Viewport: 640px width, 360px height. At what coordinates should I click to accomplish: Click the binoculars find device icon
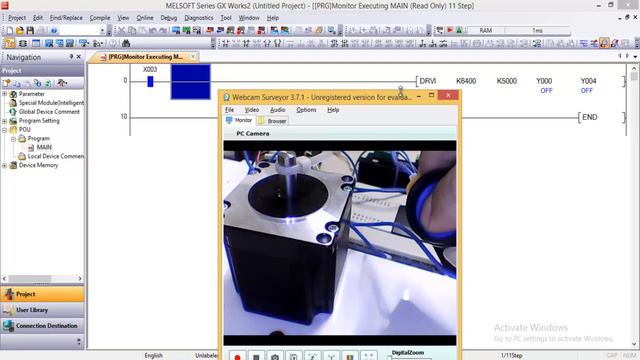coord(126,43)
